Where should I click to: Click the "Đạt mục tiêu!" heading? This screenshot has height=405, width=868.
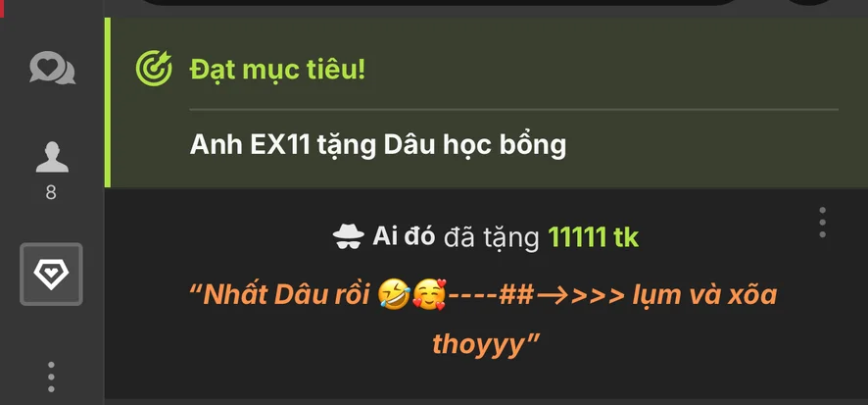tap(277, 70)
